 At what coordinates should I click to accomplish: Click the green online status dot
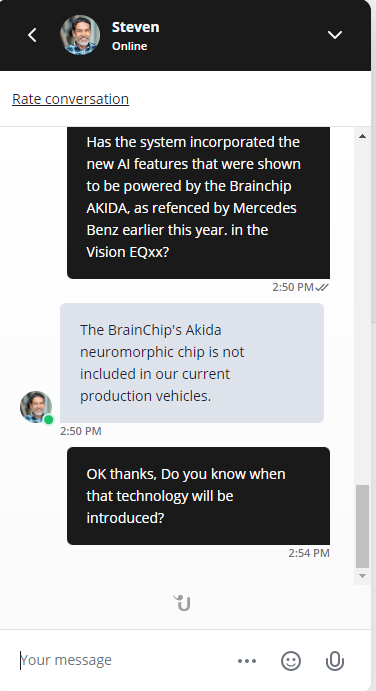pos(49,420)
